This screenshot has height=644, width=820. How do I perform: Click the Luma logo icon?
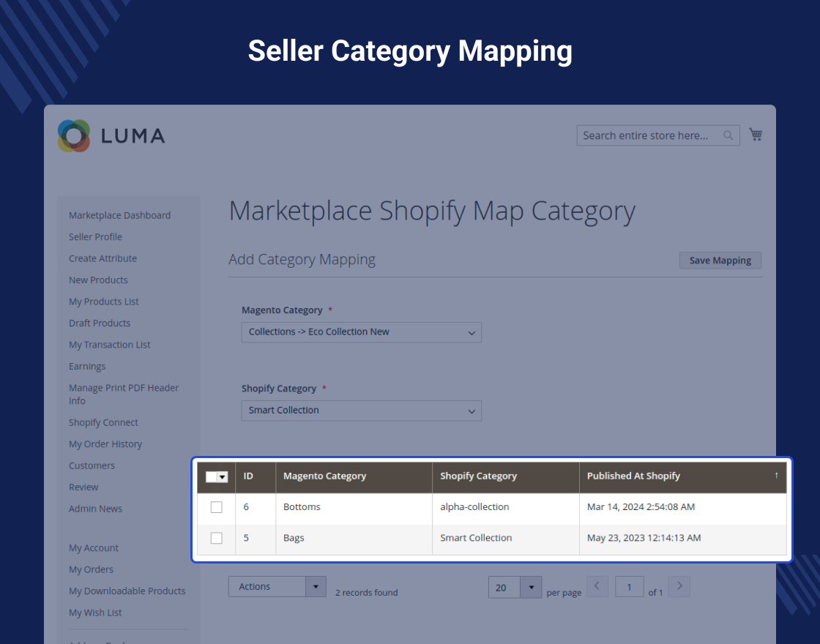(x=74, y=136)
